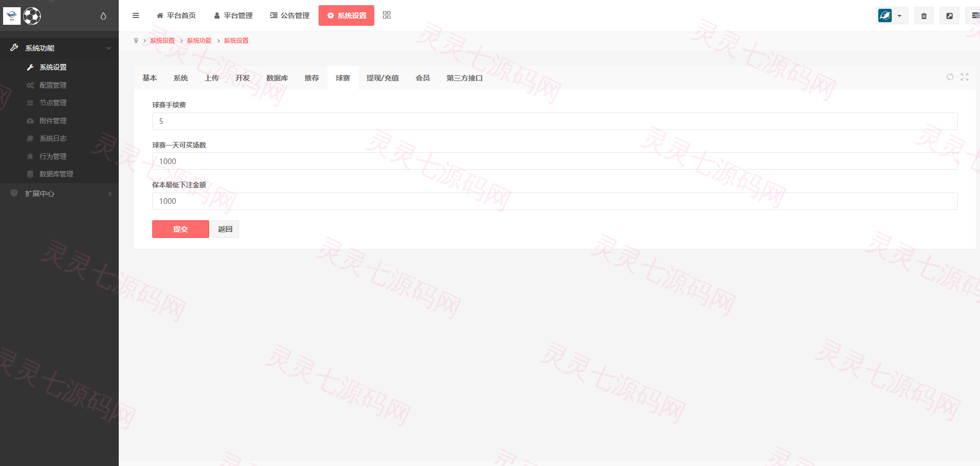This screenshot has width=980, height=466.
Task: Switch to the 推荐 tab
Action: (312, 78)
